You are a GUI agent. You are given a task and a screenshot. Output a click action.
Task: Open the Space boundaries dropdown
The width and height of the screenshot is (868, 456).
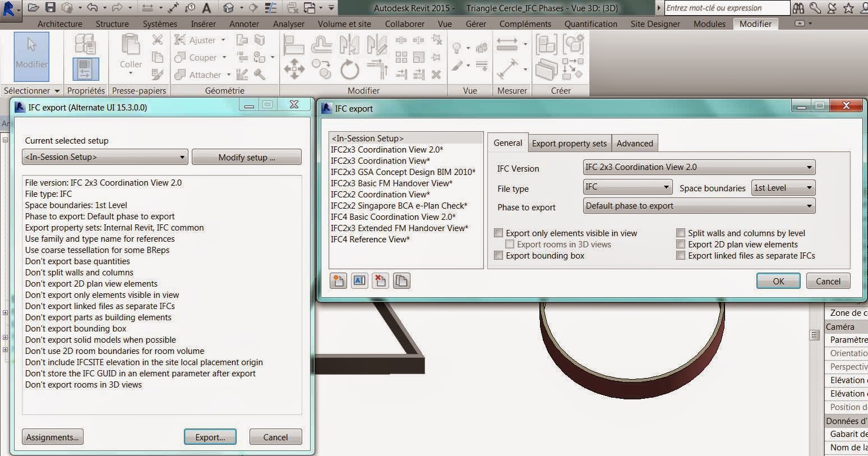(x=783, y=188)
